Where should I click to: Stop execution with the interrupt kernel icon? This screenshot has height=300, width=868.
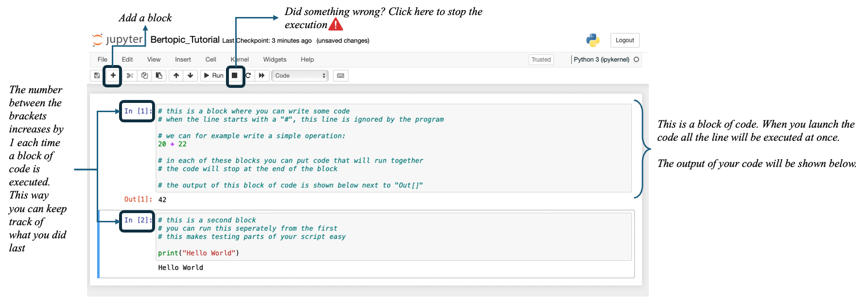click(x=235, y=76)
